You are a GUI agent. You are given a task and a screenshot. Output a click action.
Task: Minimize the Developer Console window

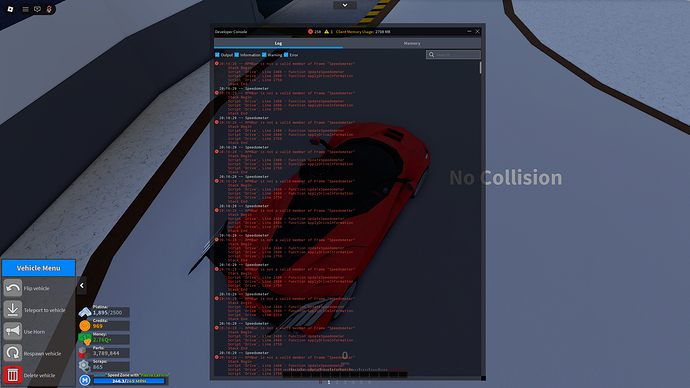pyautogui.click(x=469, y=31)
